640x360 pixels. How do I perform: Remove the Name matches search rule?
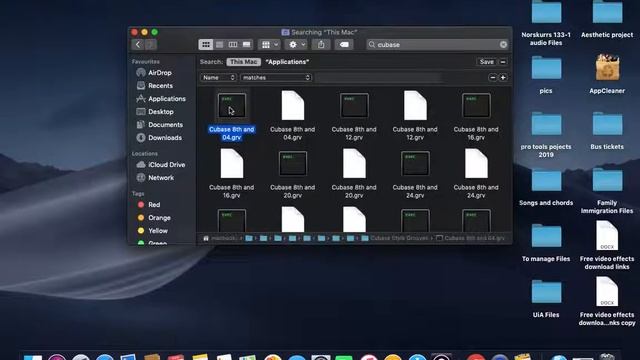point(493,78)
